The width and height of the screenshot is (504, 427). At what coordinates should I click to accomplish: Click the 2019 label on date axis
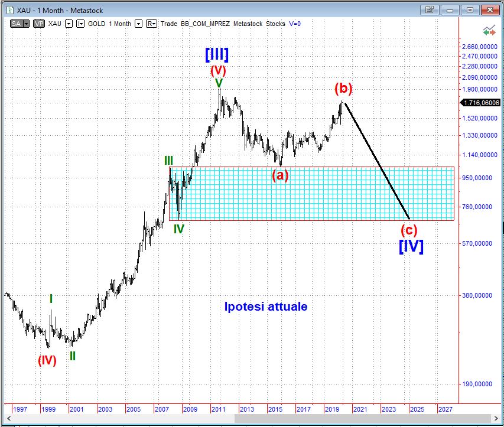pyautogui.click(x=332, y=409)
